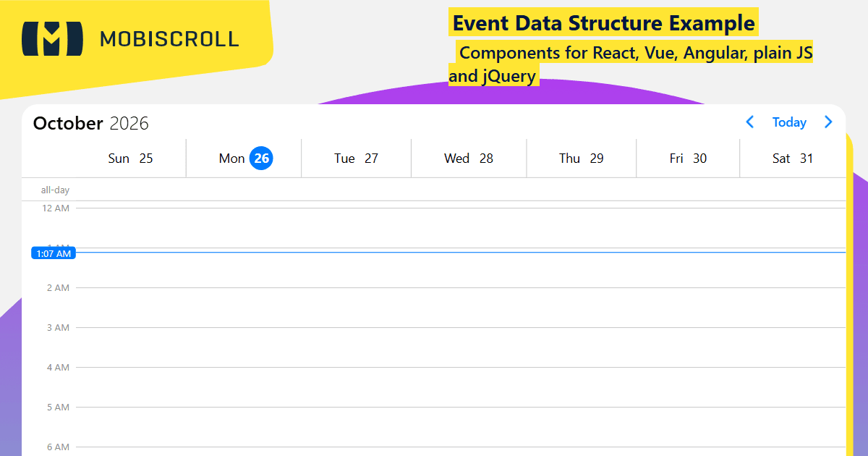Go to the previous week arrow
The height and width of the screenshot is (456, 868).
[750, 122]
